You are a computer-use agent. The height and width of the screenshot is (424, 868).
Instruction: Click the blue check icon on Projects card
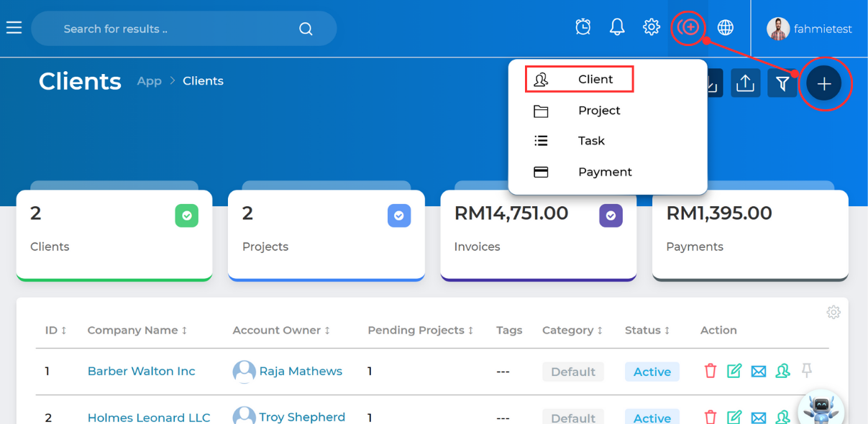[399, 216]
